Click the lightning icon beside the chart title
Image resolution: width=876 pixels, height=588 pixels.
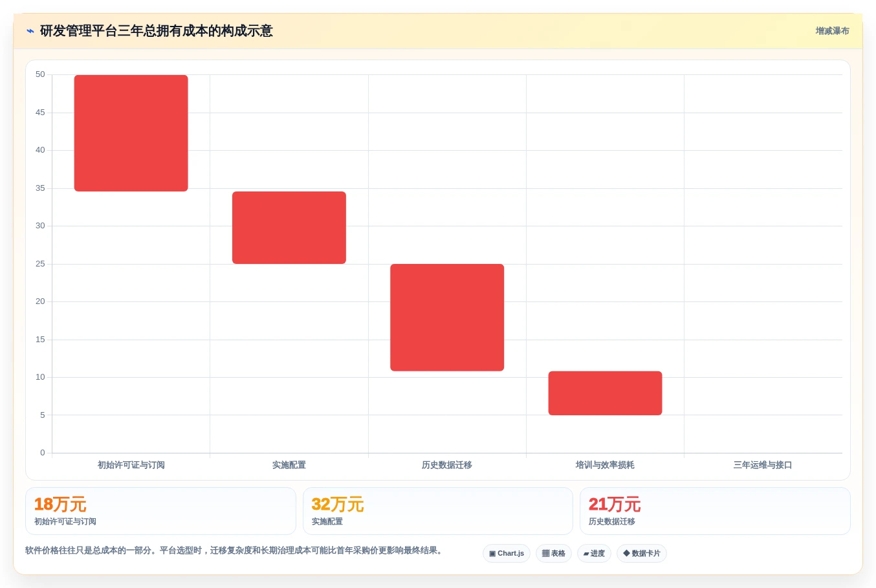click(x=30, y=31)
